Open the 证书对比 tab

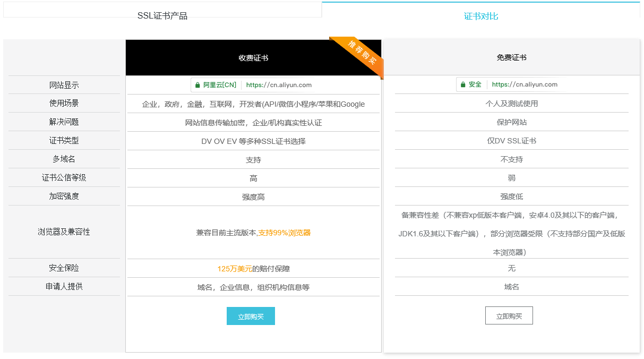tap(481, 16)
